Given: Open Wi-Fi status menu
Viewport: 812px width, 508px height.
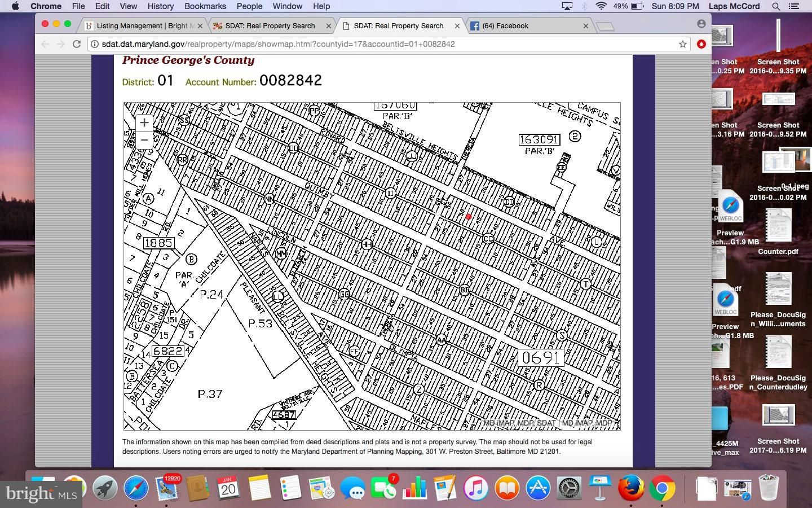Looking at the screenshot, I should click(x=601, y=6).
